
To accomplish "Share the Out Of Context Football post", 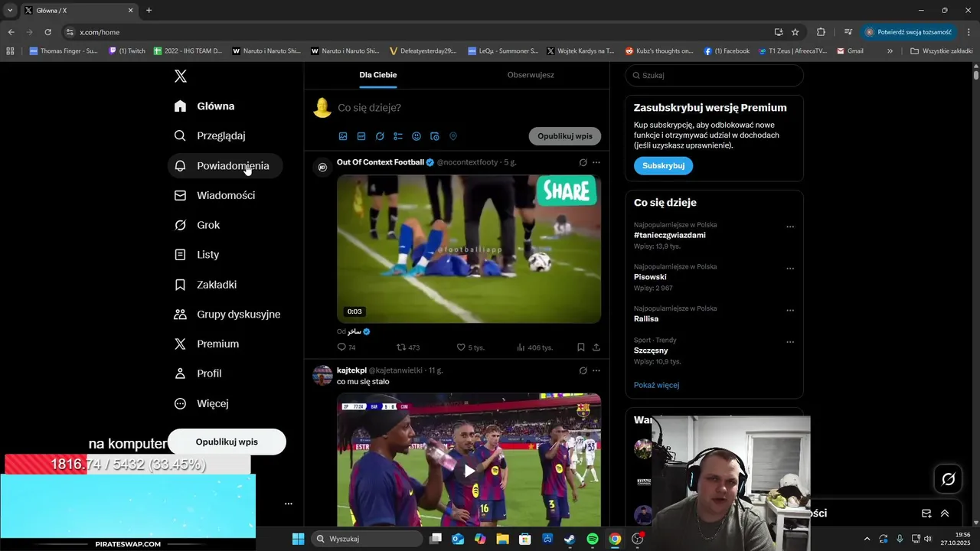I will click(596, 347).
